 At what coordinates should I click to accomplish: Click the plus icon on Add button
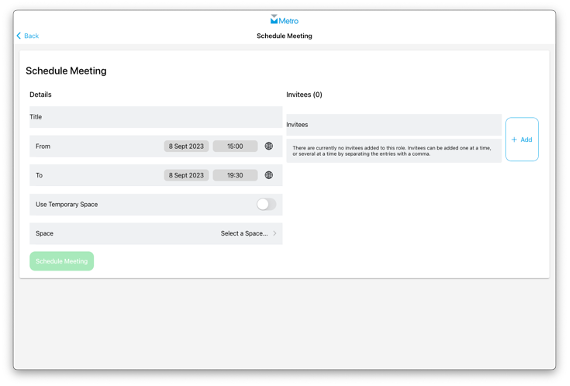[x=514, y=140]
